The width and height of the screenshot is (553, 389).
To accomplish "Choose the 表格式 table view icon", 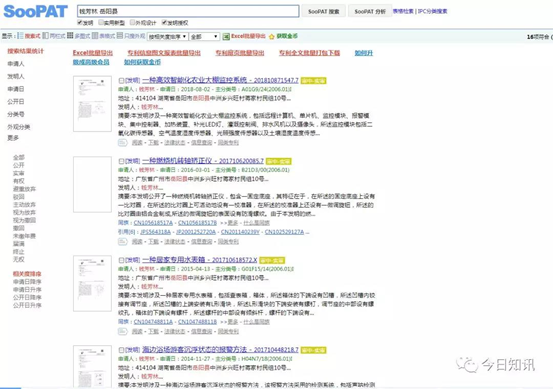I will (x=95, y=36).
